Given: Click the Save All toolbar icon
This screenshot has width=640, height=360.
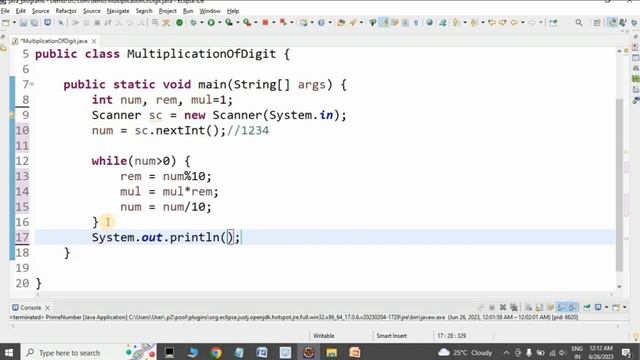Looking at the screenshot, I should pos(34,23).
